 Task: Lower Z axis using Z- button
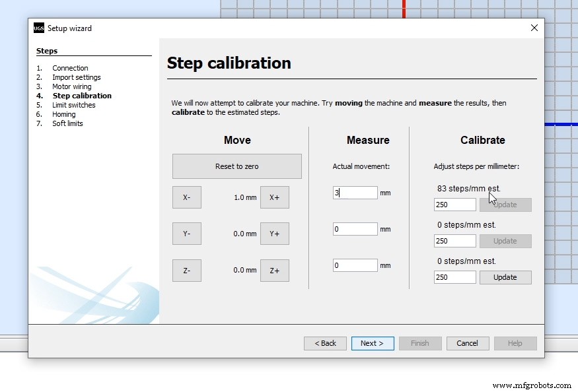[187, 271]
